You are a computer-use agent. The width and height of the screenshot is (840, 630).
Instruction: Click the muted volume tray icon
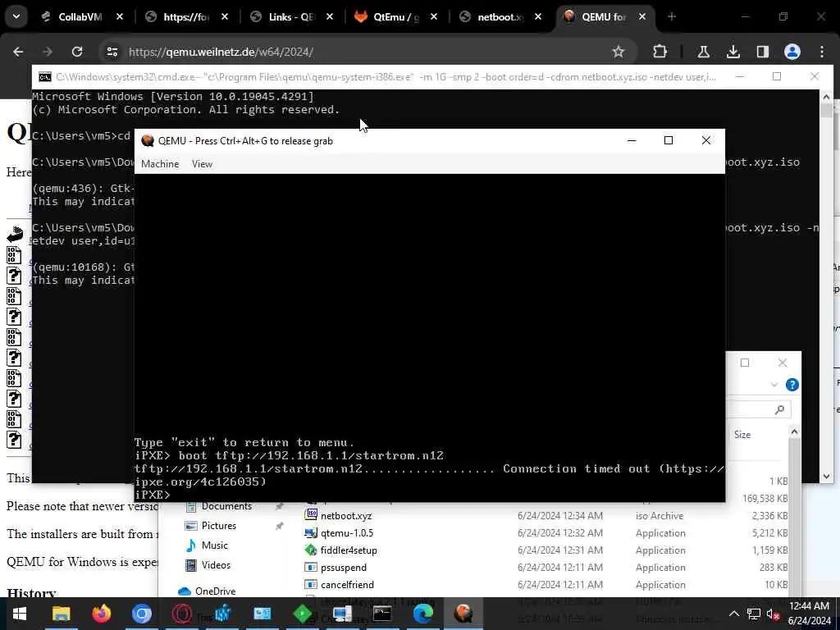click(x=773, y=614)
